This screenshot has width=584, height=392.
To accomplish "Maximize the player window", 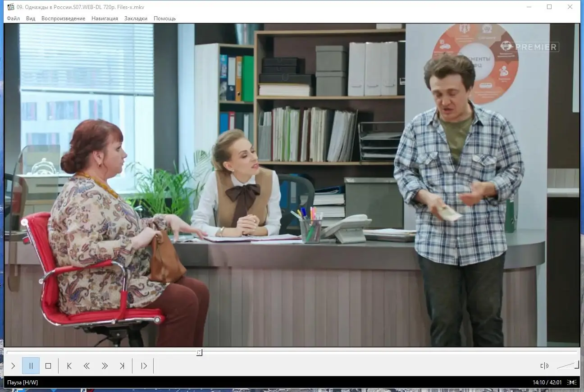I will [x=549, y=7].
